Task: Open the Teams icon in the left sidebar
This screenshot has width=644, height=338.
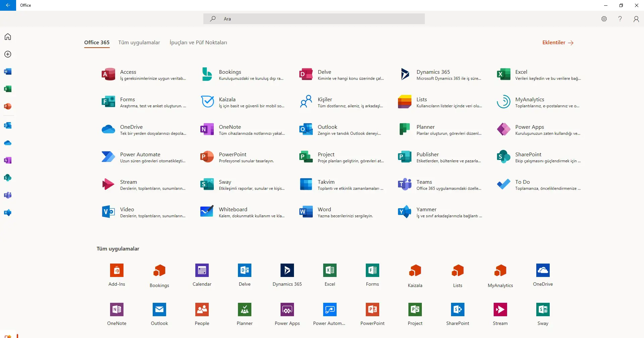Action: click(8, 195)
